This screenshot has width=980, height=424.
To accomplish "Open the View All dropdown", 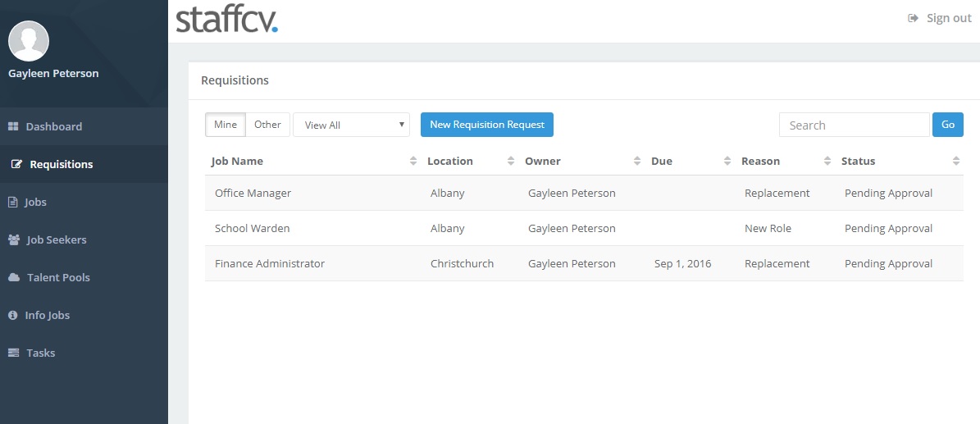I will [351, 125].
